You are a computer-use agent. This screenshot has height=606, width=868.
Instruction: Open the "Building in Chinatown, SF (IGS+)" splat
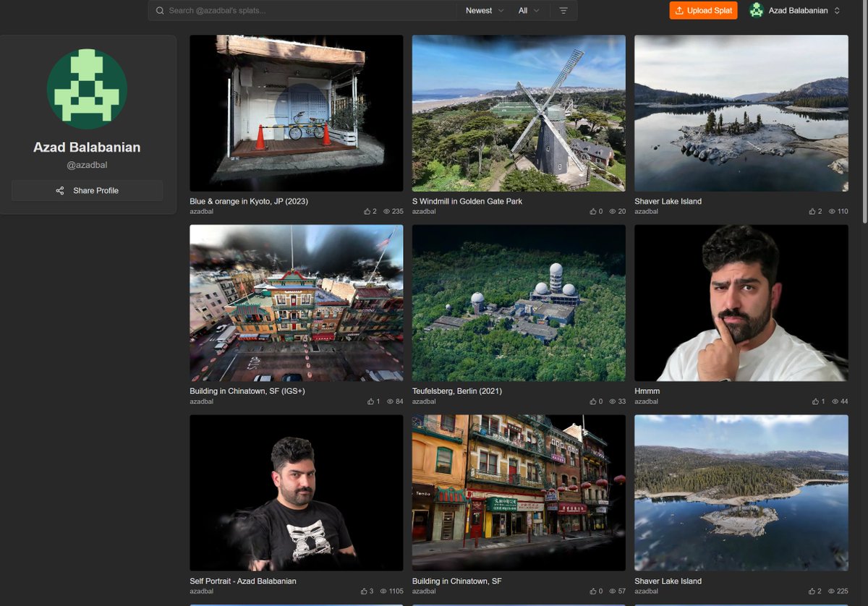tap(296, 303)
